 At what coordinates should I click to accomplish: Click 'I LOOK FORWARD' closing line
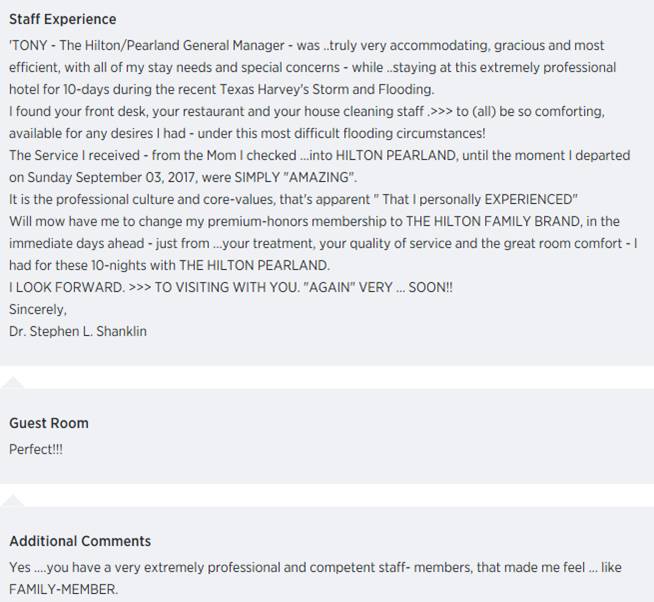coord(67,287)
